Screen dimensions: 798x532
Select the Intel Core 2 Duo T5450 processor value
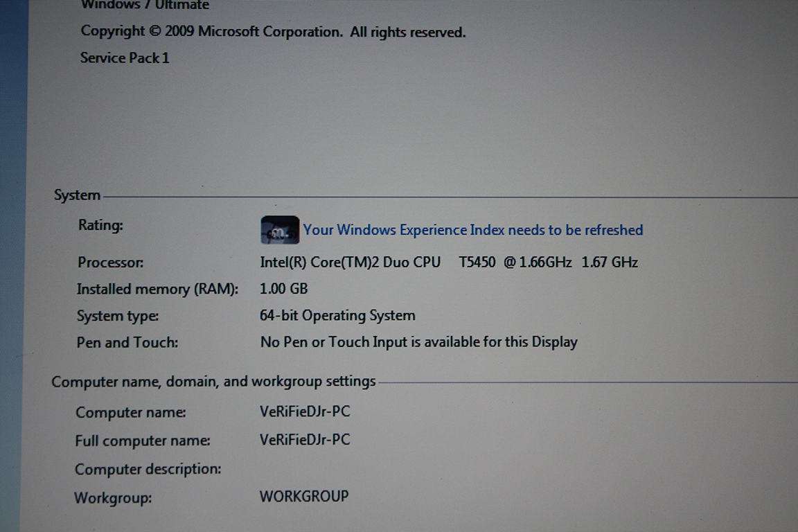point(449,262)
